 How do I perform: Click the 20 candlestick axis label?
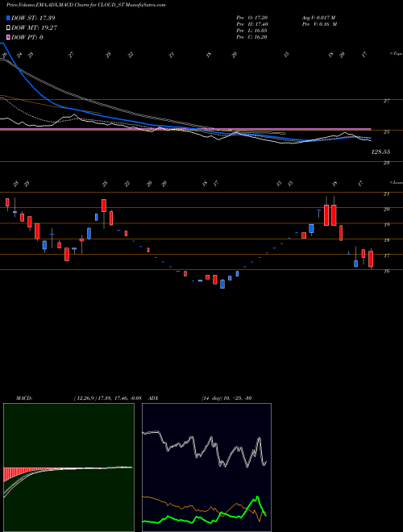coord(386,210)
